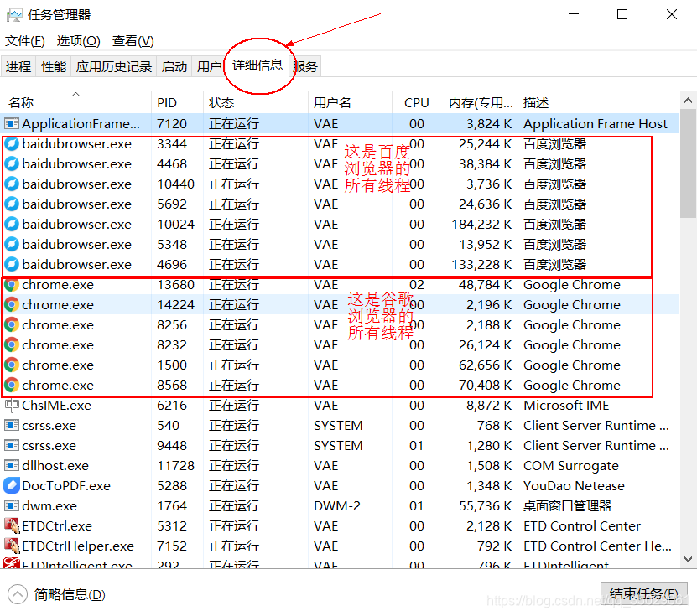
Task: Click baidubrowser icon in PID 10024 row
Action: pos(12,225)
